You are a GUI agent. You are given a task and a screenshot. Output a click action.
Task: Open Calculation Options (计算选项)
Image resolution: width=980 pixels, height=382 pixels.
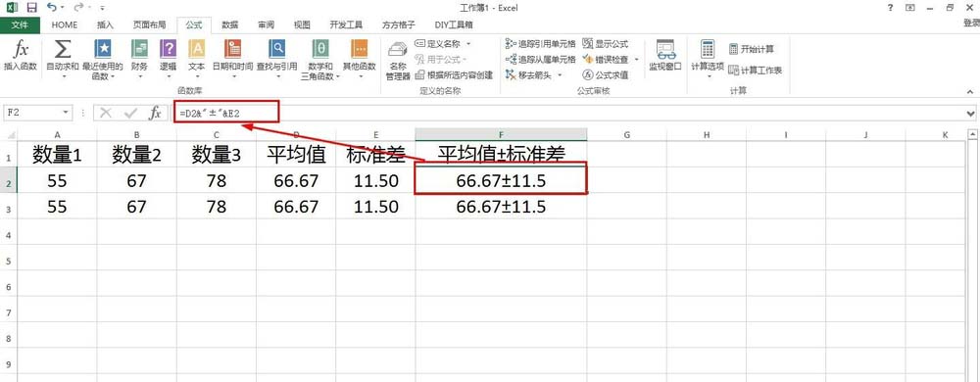pos(708,60)
